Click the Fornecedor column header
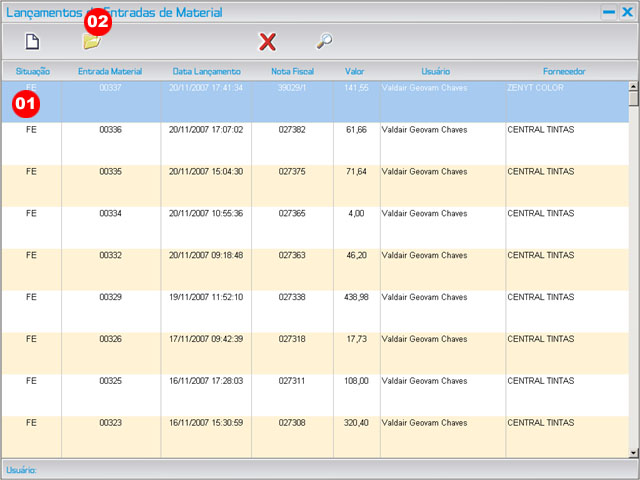Image resolution: width=640 pixels, height=480 pixels. point(564,71)
